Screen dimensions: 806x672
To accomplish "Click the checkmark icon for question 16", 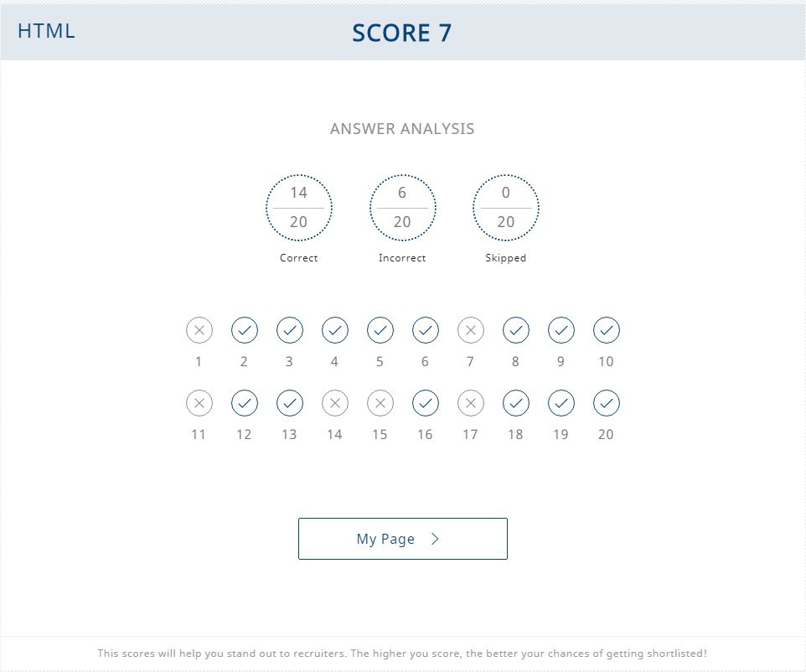I will click(x=426, y=403).
